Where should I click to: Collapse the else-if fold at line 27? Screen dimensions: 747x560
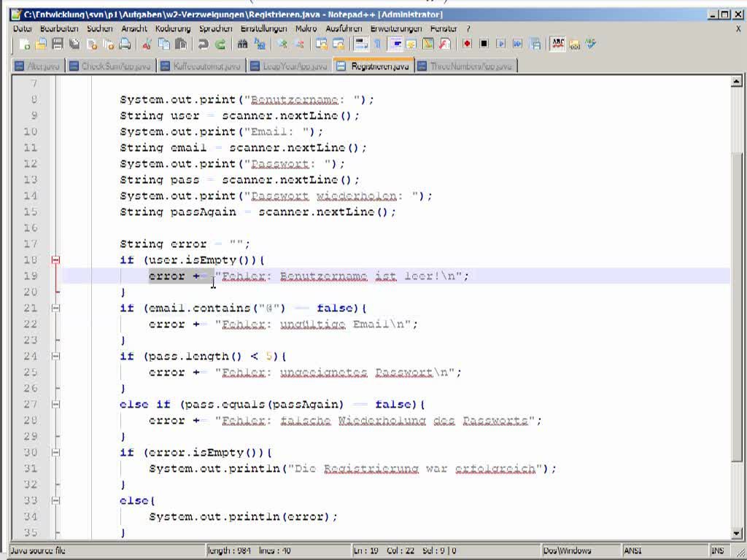[x=55, y=404]
